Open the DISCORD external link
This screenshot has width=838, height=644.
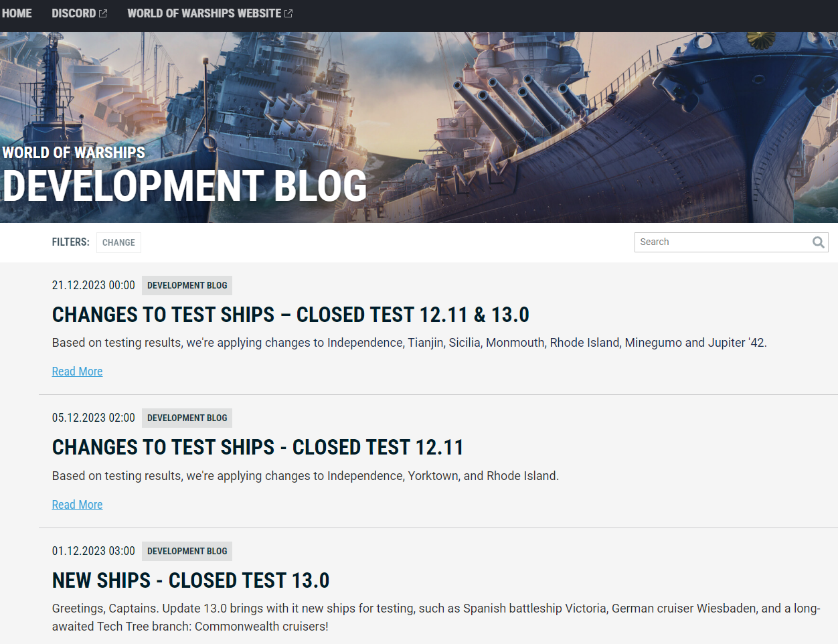[79, 13]
